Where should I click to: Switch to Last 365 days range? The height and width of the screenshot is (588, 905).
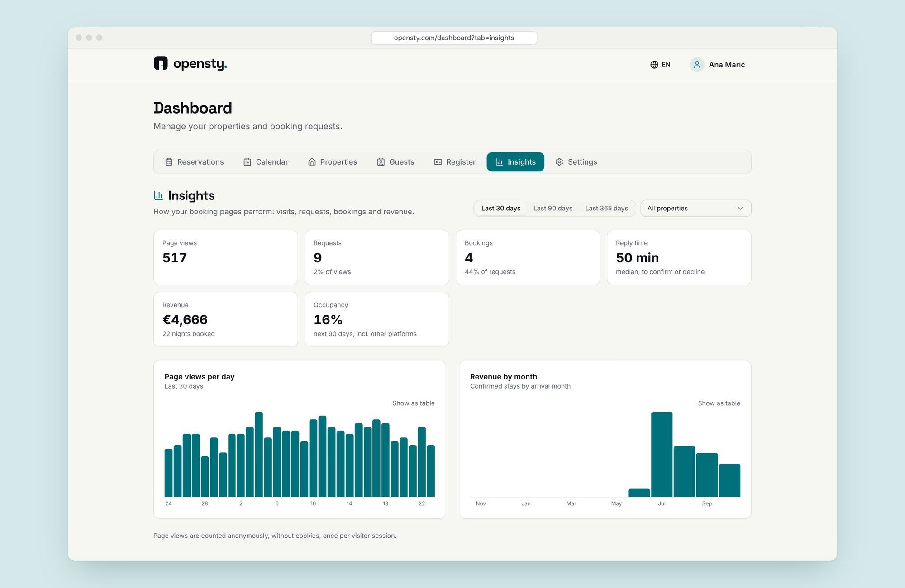(x=606, y=208)
